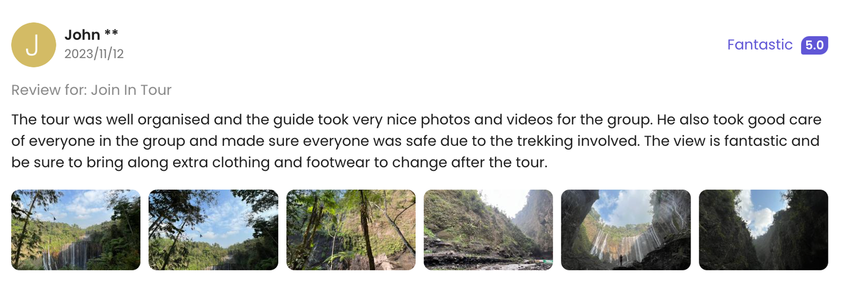This screenshot has width=868, height=286.
Task: Click the 5.0 rating score badge
Action: [814, 45]
